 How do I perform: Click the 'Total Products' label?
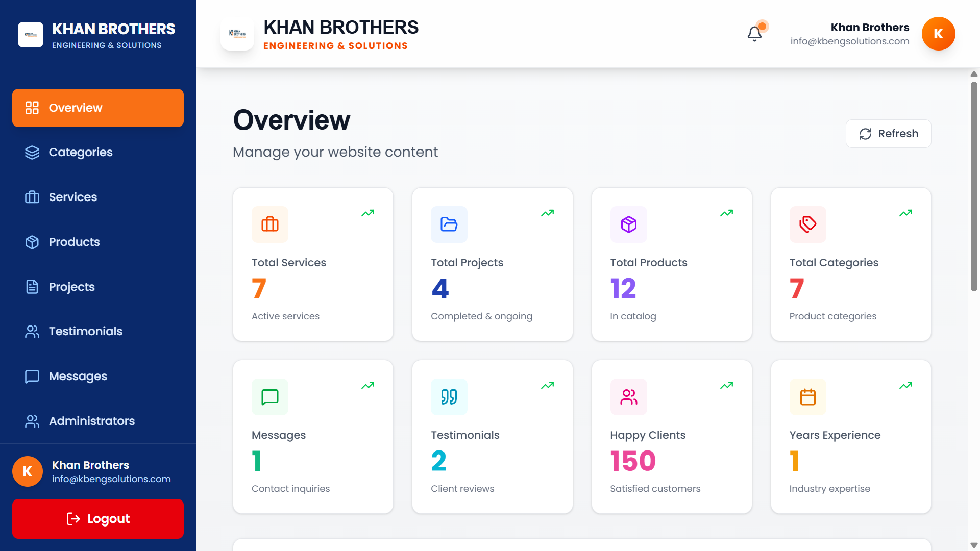click(649, 263)
